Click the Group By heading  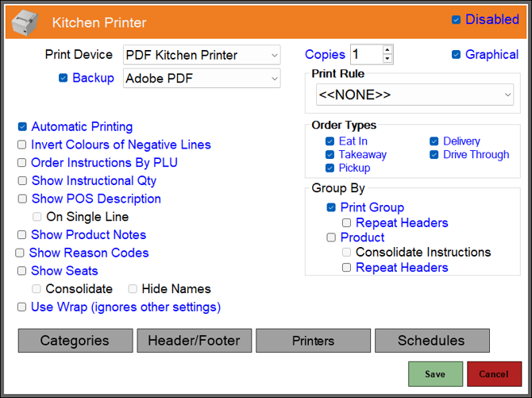(338, 188)
